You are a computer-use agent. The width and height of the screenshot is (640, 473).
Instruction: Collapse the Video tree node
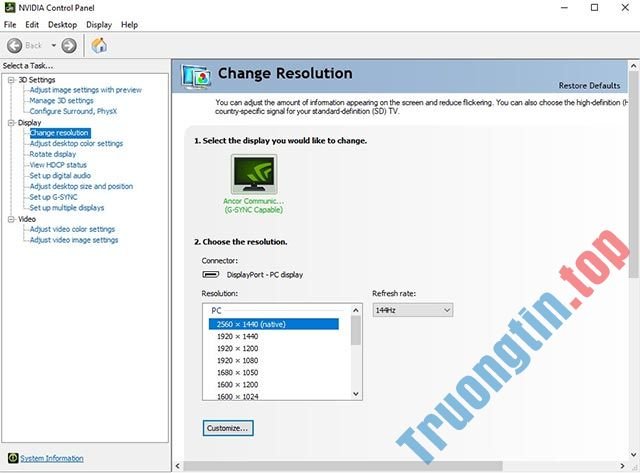[11, 219]
